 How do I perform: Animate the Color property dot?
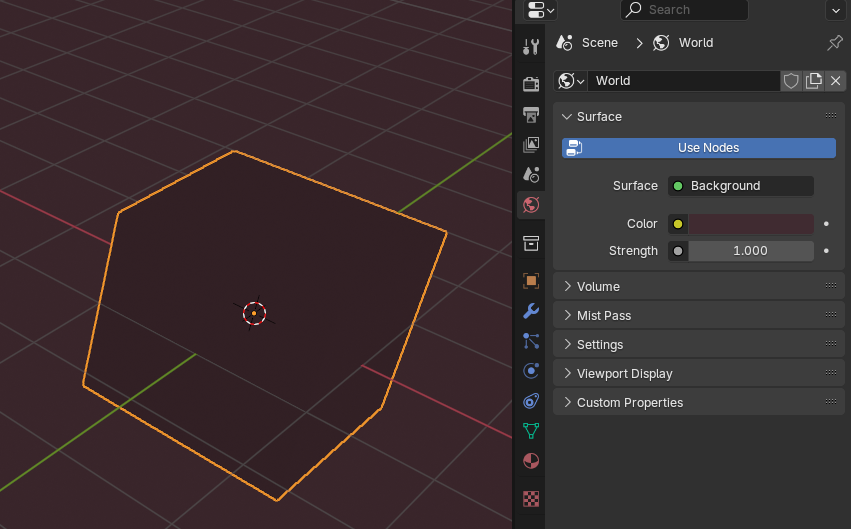pyautogui.click(x=826, y=224)
